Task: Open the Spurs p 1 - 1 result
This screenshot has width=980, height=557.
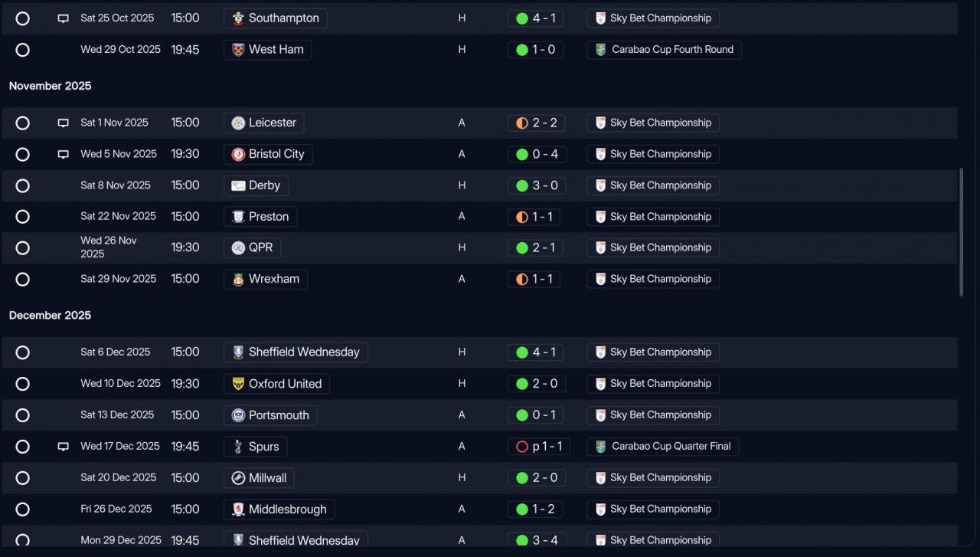Action: (538, 447)
